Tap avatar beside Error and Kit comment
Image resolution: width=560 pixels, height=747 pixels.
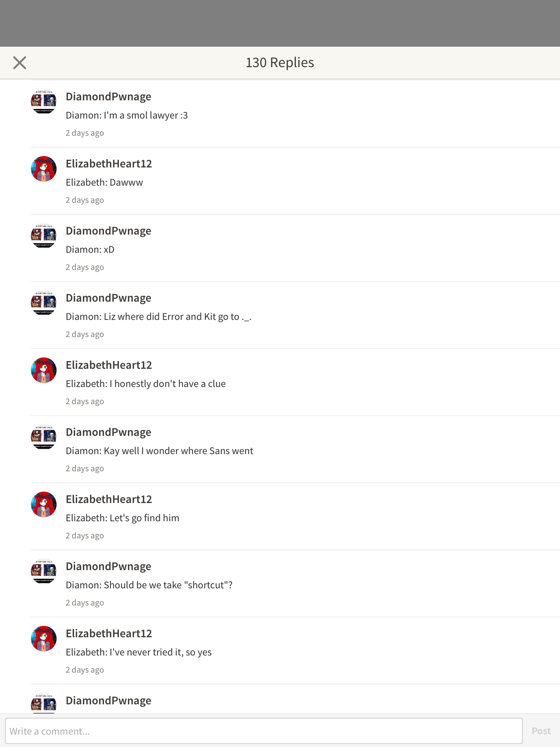click(x=44, y=303)
